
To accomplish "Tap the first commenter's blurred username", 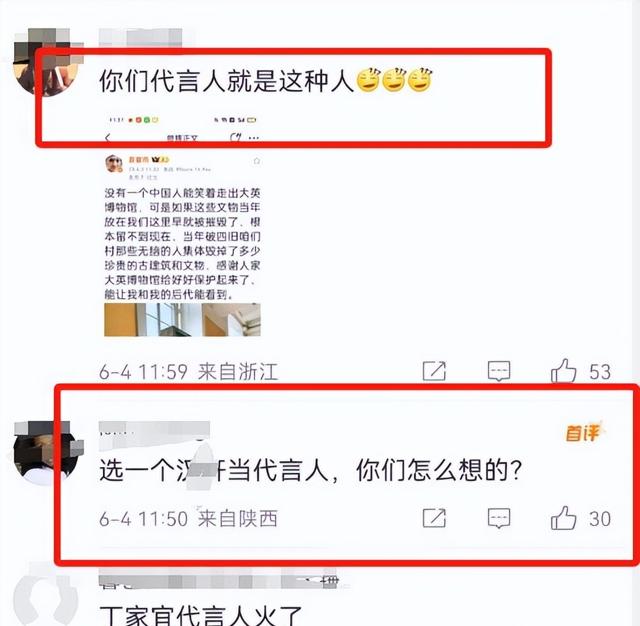I will click(x=141, y=37).
